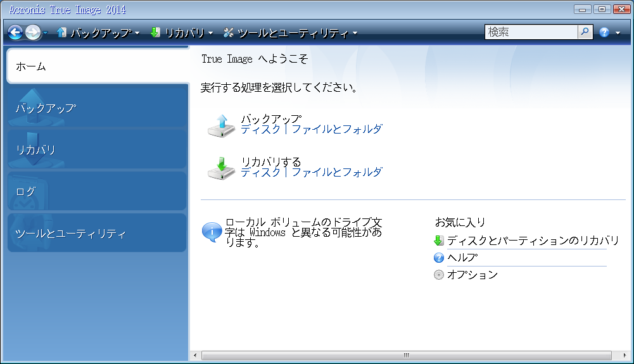634x364 pixels.
Task: Click ディスク link under バックアップ
Action: 260,129
